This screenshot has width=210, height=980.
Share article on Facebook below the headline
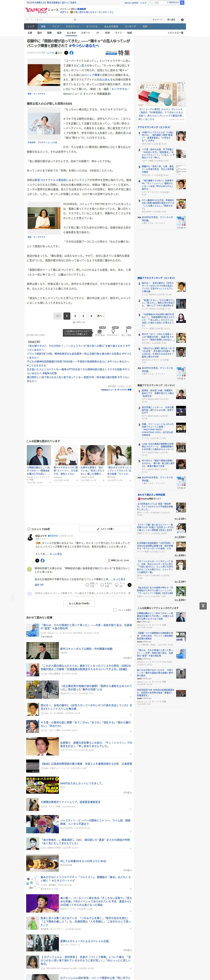click(x=71, y=53)
